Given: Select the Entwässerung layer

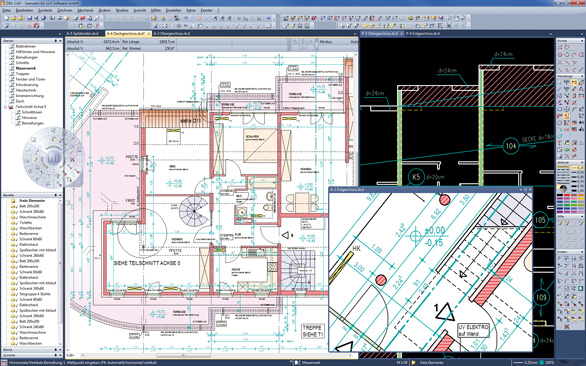Looking at the screenshot, I should [x=27, y=85].
